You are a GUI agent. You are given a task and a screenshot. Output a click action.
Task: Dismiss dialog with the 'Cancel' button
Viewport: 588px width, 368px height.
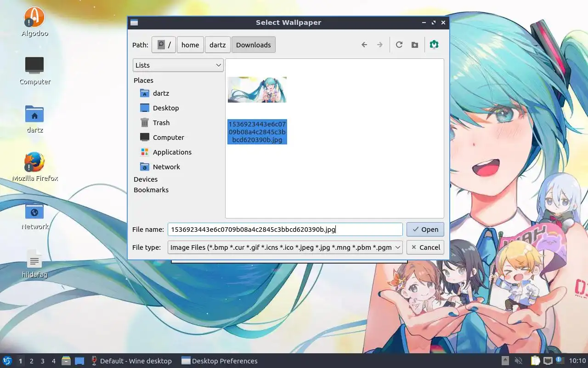pos(425,247)
